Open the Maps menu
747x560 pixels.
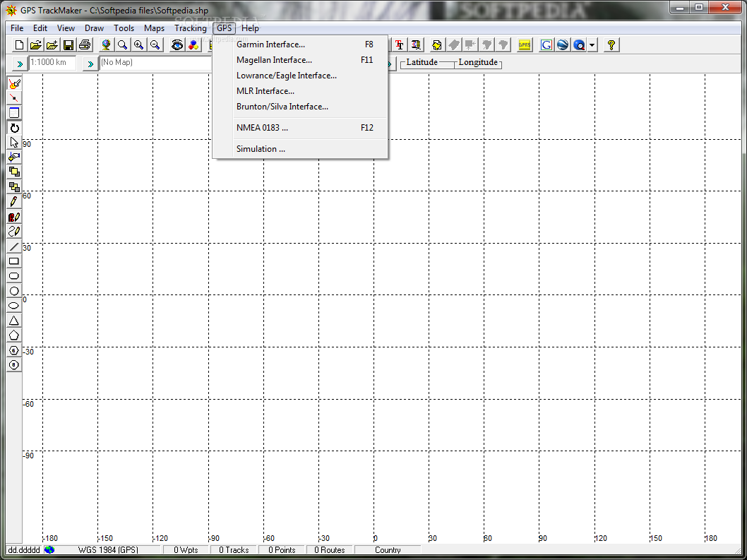(x=155, y=28)
